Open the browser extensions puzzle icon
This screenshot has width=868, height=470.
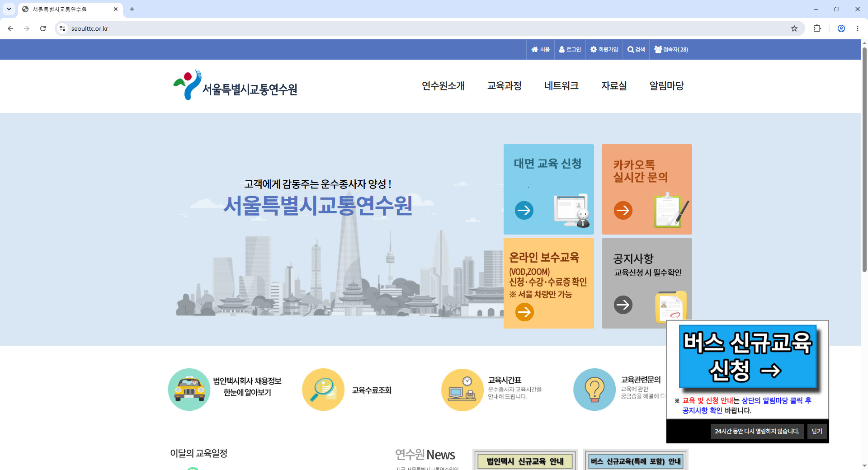(x=817, y=28)
